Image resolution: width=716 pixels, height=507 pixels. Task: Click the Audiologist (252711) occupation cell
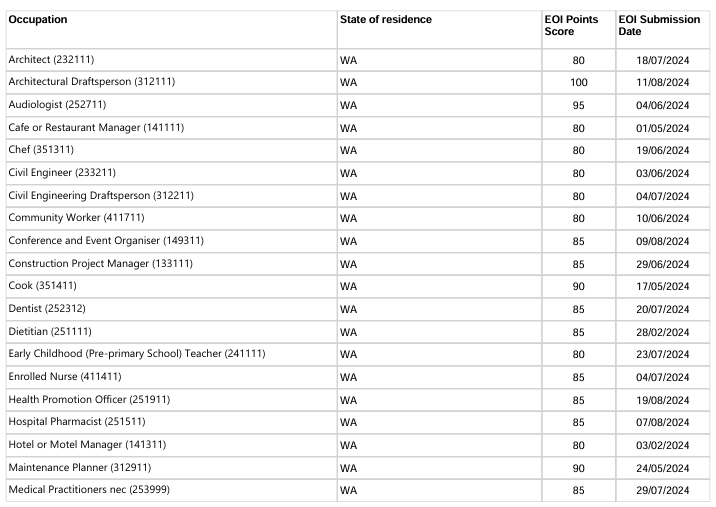57,105
